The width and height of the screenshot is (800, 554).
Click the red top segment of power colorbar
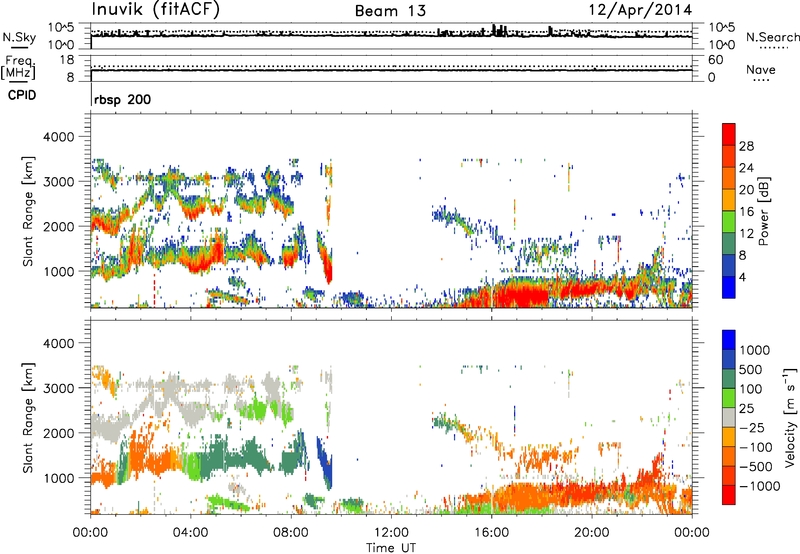pyautogui.click(x=729, y=135)
